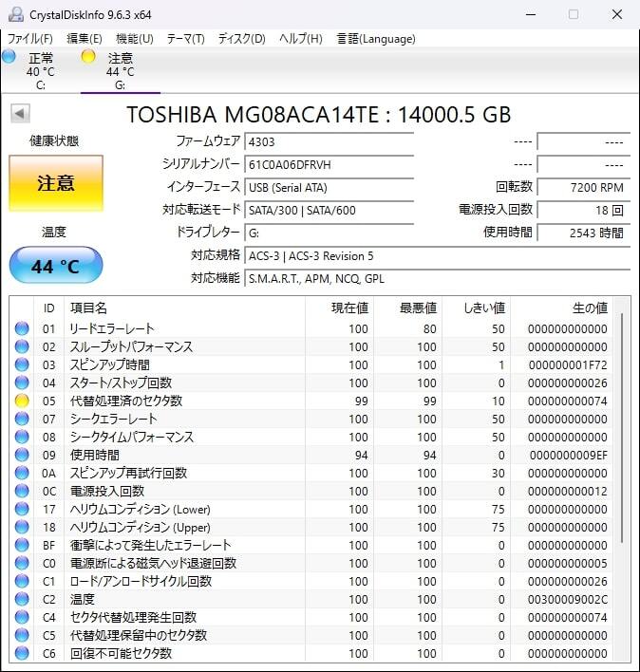
Task: Click the rotation rate value 7200 RPM
Action: point(583,187)
